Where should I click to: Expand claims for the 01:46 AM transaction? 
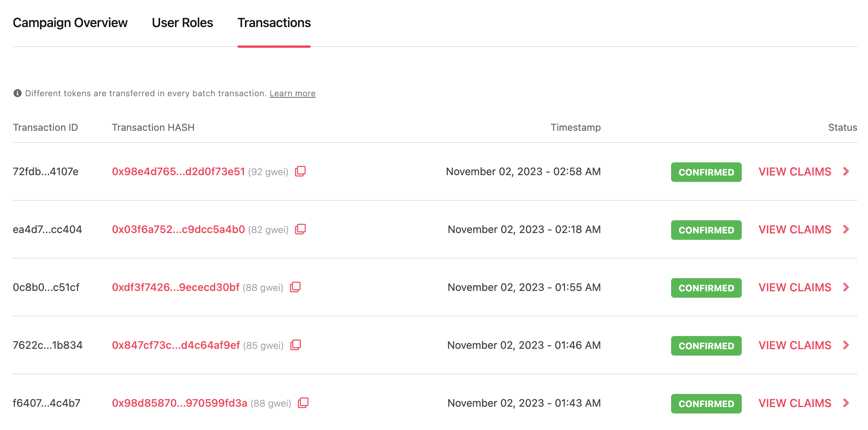[x=795, y=345]
